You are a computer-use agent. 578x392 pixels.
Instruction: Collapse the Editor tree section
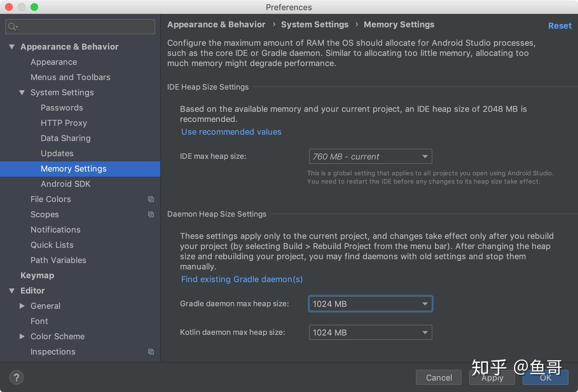[12, 291]
